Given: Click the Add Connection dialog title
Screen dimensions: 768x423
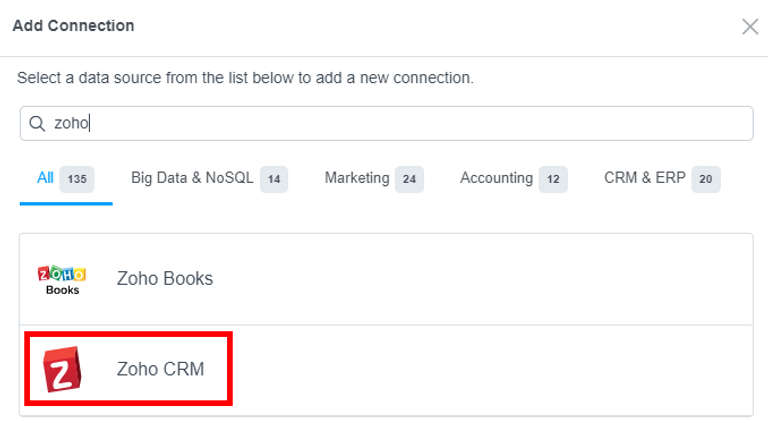Looking at the screenshot, I should pos(73,25).
